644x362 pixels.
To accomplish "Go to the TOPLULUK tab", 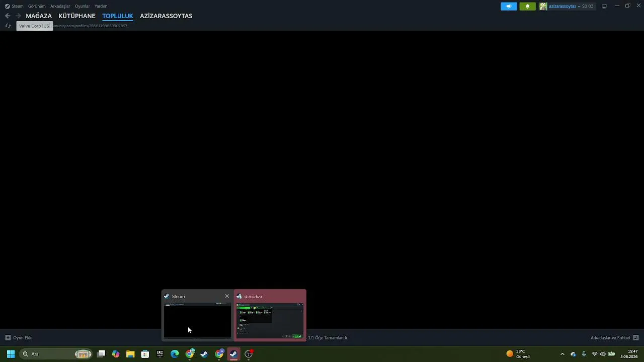I will [x=118, y=16].
